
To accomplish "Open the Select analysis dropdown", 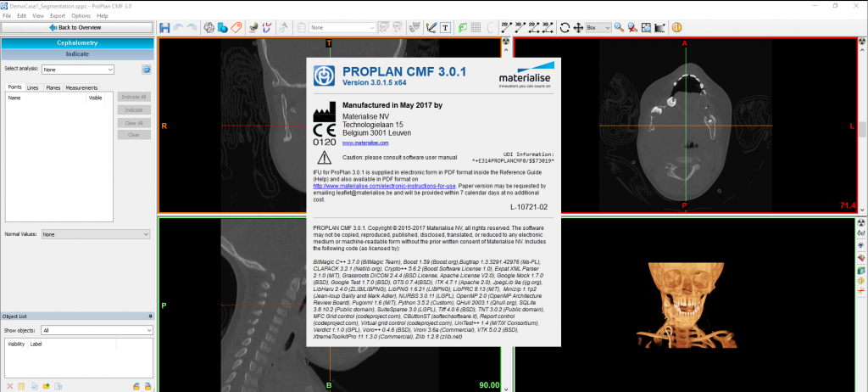I will 78,69.
